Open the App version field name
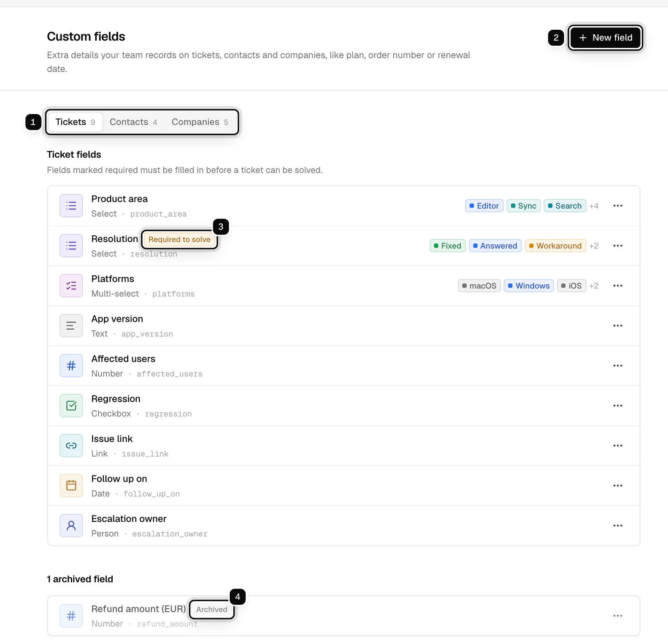Screen dimensions: 668x644 click(117, 319)
